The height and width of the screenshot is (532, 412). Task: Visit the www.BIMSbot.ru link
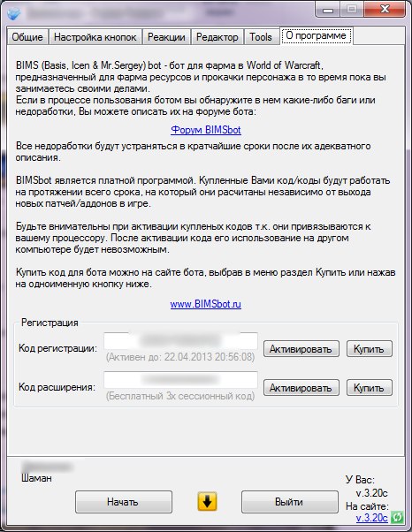coord(206,304)
